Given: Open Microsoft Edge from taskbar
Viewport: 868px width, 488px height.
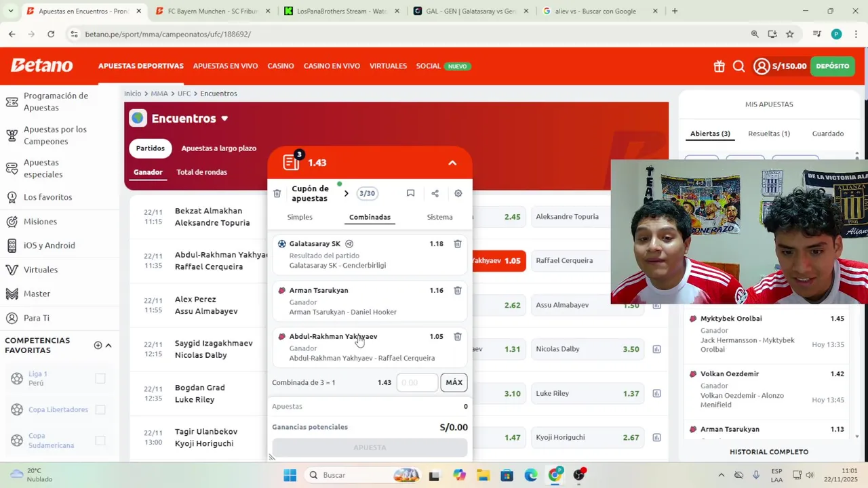Looking at the screenshot, I should pyautogui.click(x=531, y=475).
